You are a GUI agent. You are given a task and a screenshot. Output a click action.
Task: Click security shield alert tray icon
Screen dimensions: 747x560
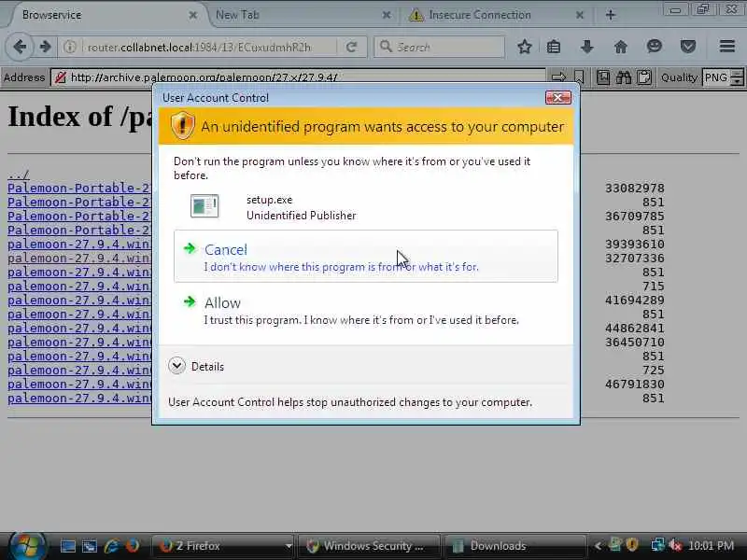point(632,545)
